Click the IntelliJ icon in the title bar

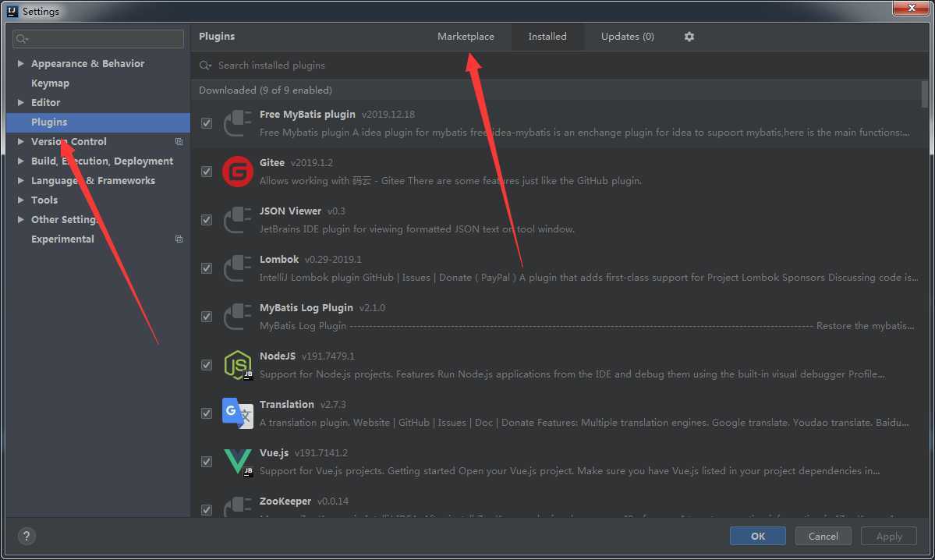12,11
